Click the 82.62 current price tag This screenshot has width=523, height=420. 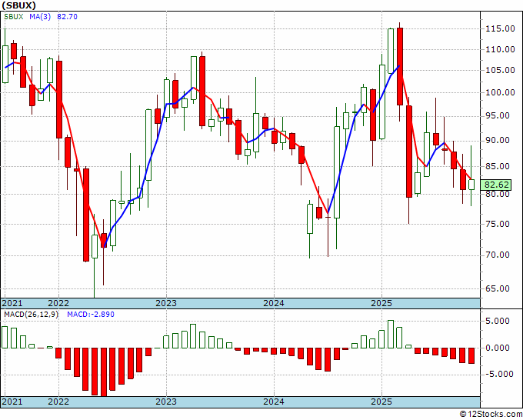click(x=497, y=185)
